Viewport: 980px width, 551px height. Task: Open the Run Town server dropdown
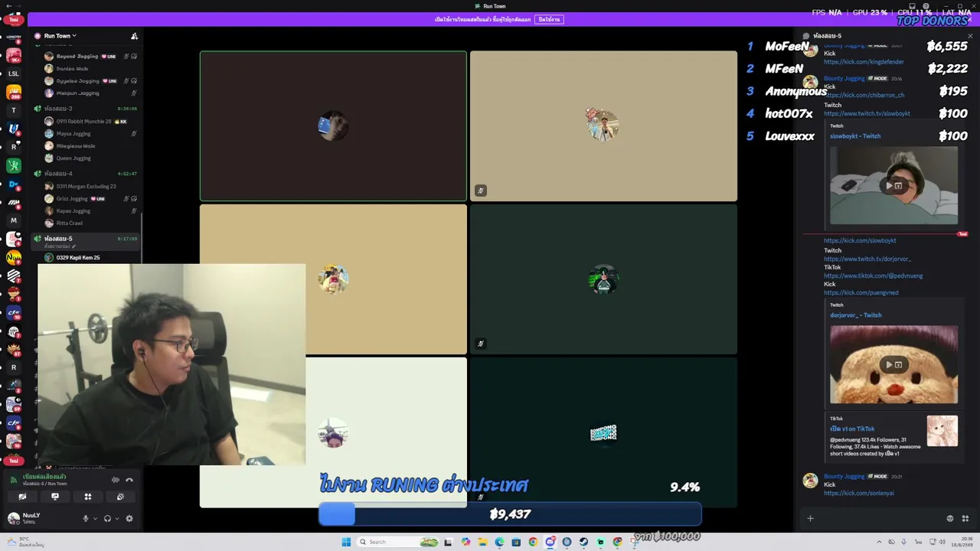(x=60, y=36)
